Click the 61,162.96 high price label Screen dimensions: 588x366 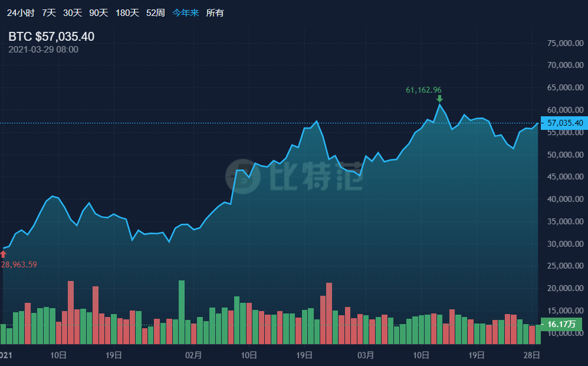[423, 90]
